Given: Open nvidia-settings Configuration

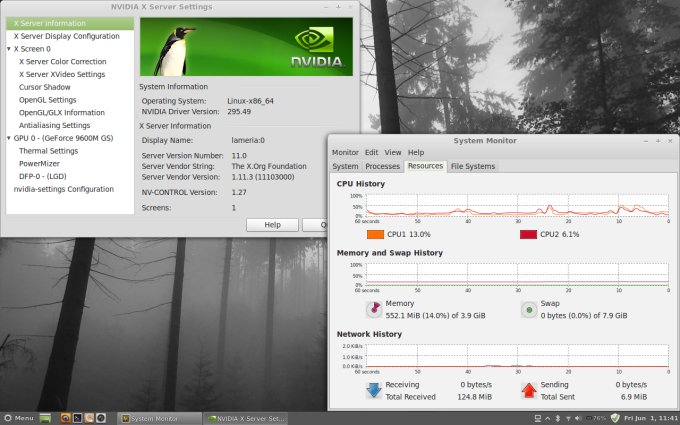Looking at the screenshot, I should [63, 189].
